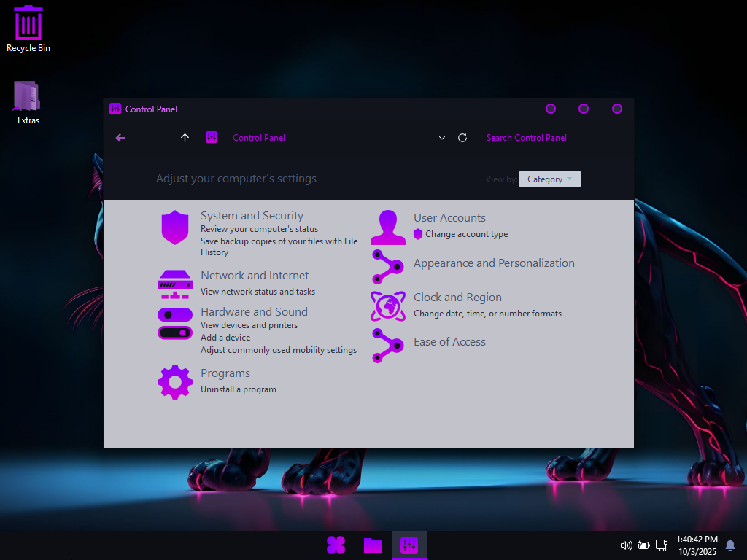The width and height of the screenshot is (747, 560).
Task: Click the Programs gear icon
Action: point(175,381)
